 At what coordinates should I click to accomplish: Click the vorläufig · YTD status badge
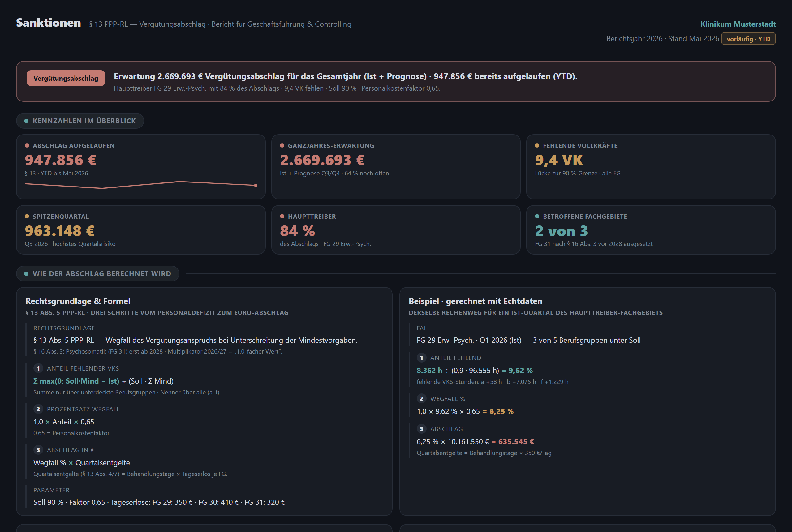click(748, 39)
